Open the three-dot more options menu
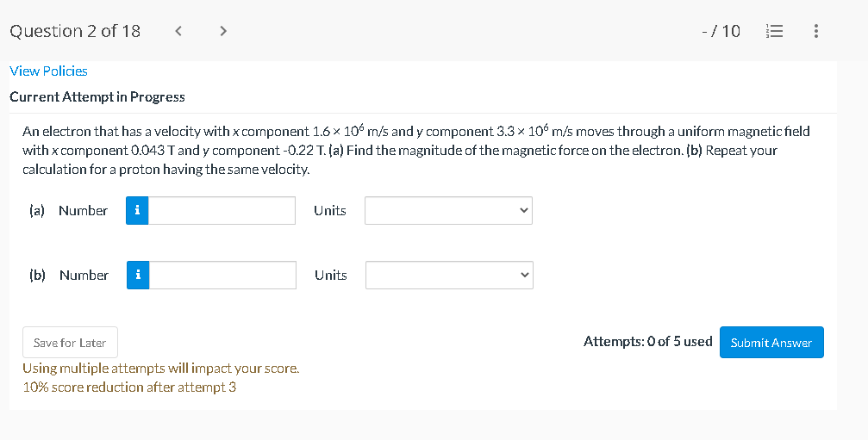The image size is (868, 440). click(x=815, y=31)
